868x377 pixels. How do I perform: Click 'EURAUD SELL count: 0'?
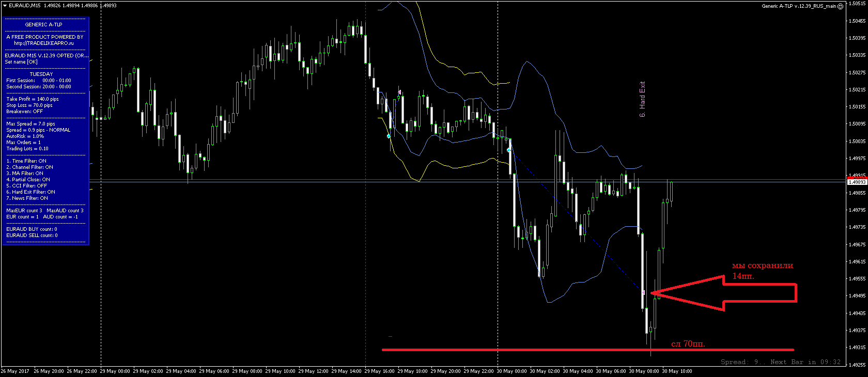pyautogui.click(x=32, y=235)
